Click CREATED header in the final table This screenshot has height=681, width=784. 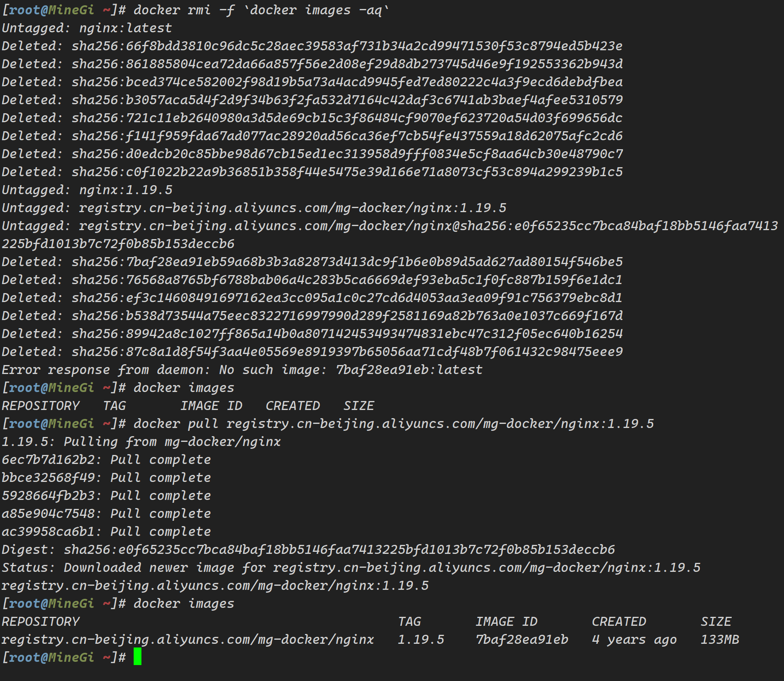[619, 621]
